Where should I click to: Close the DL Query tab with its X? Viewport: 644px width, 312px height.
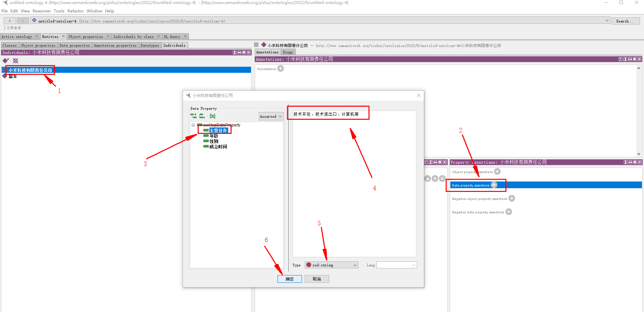[x=185, y=36]
